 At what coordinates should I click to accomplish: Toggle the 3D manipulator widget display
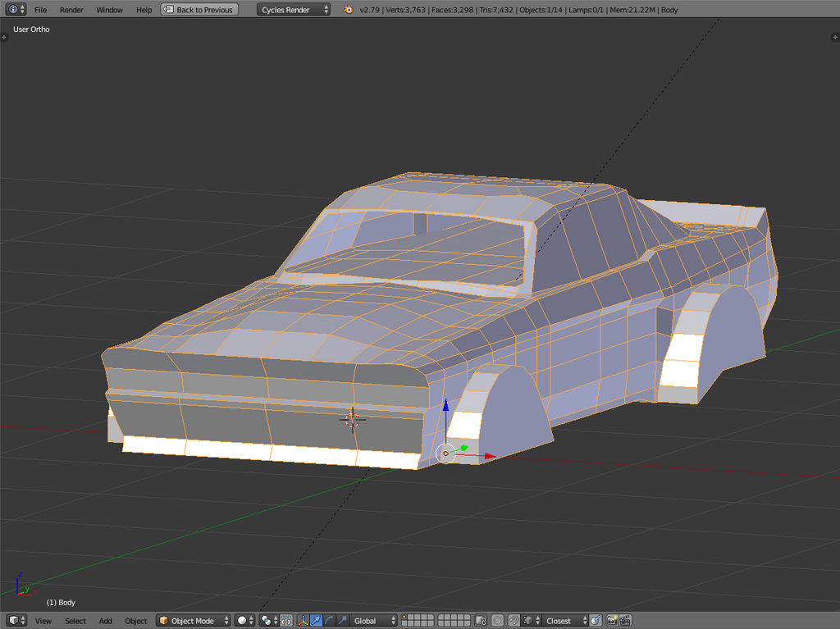click(x=303, y=621)
